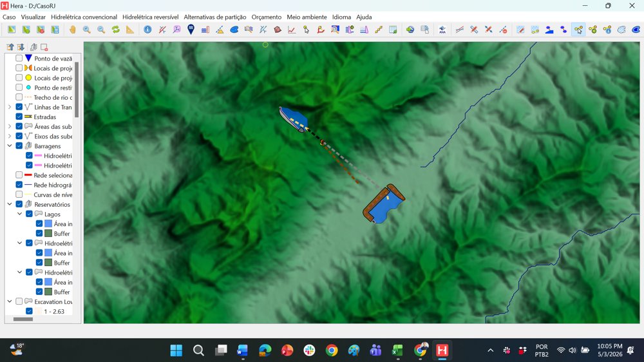Open Windows taskbar Search

(199, 350)
